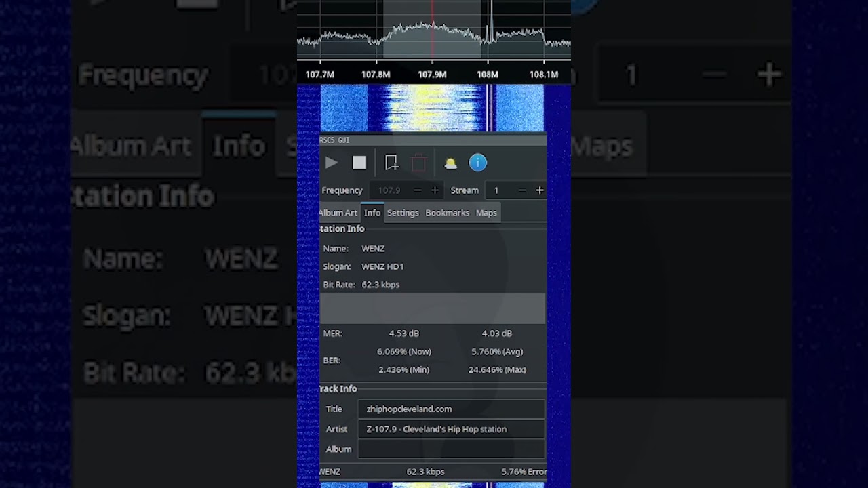Stop playback with the square button
Screen dimensions: 868x488
(x=359, y=163)
